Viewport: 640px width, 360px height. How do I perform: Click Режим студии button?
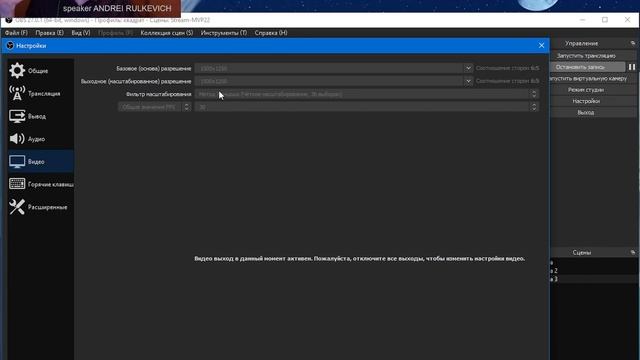tap(586, 90)
